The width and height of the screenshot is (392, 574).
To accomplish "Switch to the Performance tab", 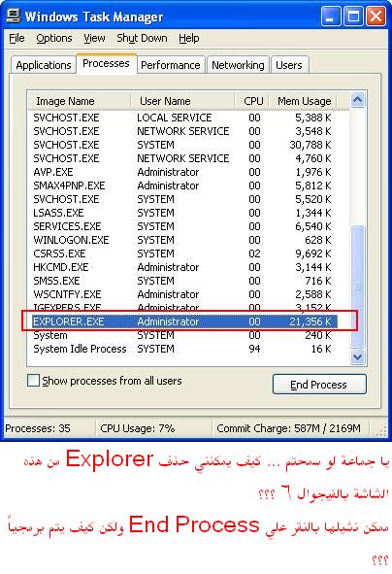I will tap(171, 65).
